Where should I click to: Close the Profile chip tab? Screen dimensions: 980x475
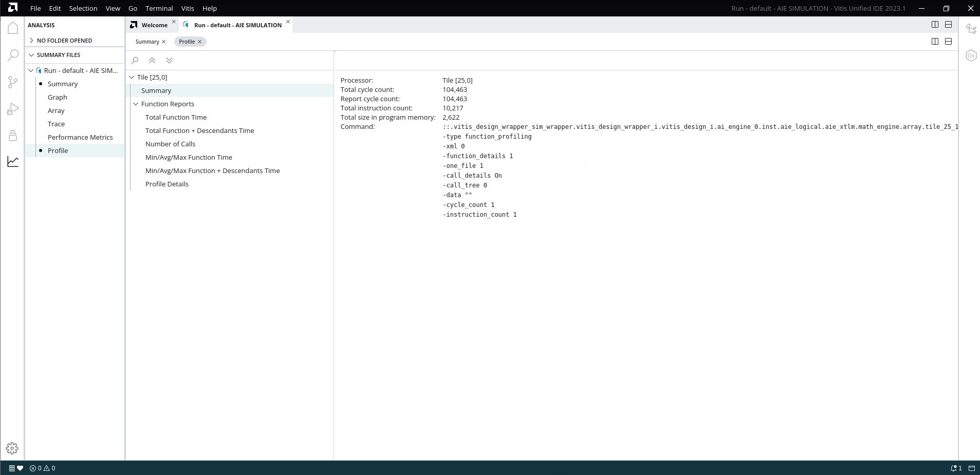[200, 42]
